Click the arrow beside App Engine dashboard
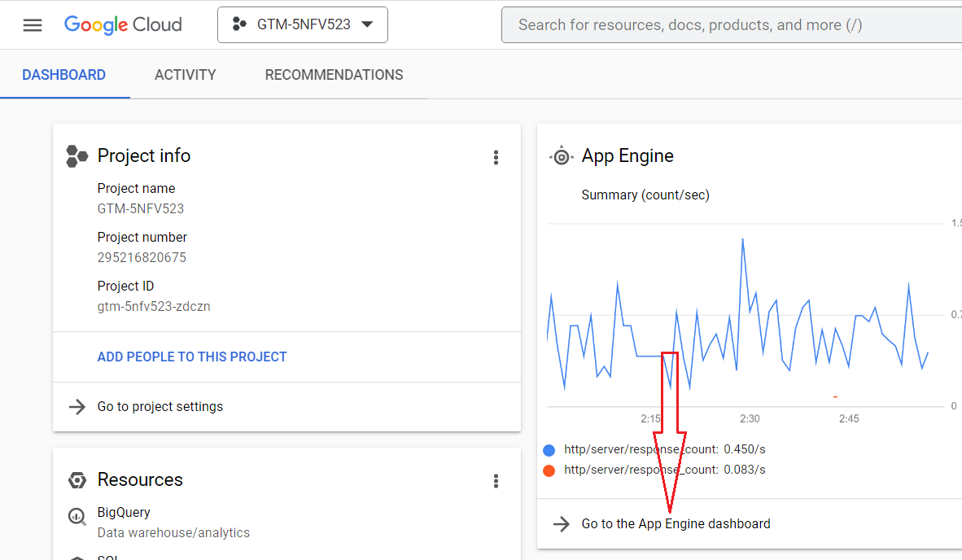 point(562,524)
